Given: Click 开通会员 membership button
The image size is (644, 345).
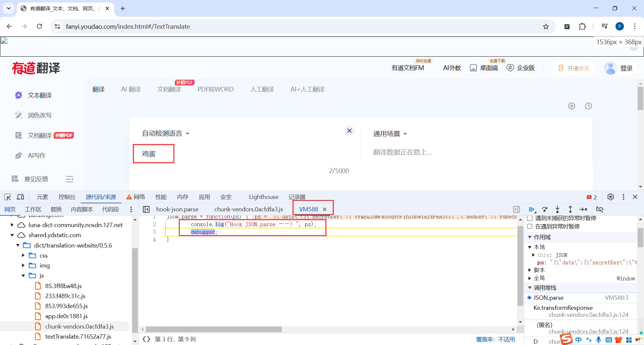Looking at the screenshot, I should click(x=574, y=68).
